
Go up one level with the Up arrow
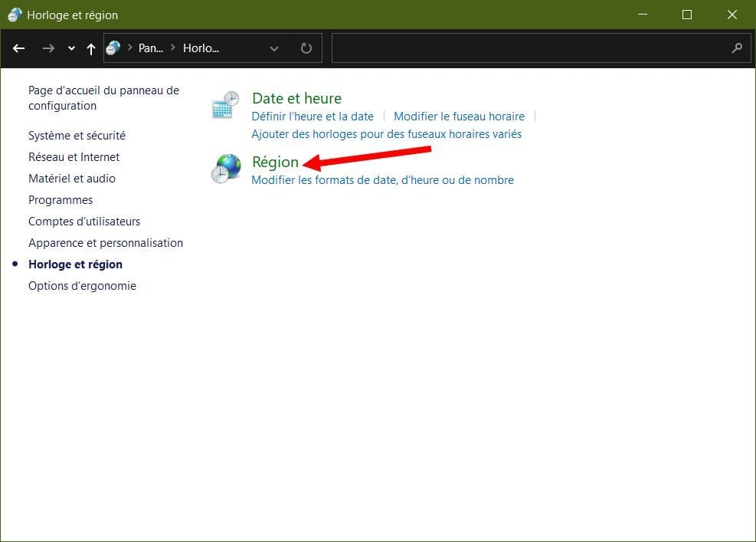click(90, 48)
